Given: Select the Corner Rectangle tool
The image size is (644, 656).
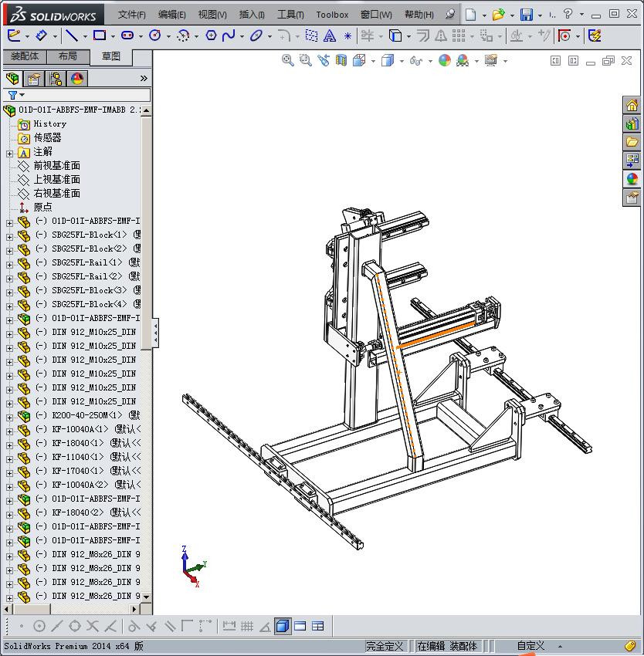Looking at the screenshot, I should pyautogui.click(x=100, y=36).
